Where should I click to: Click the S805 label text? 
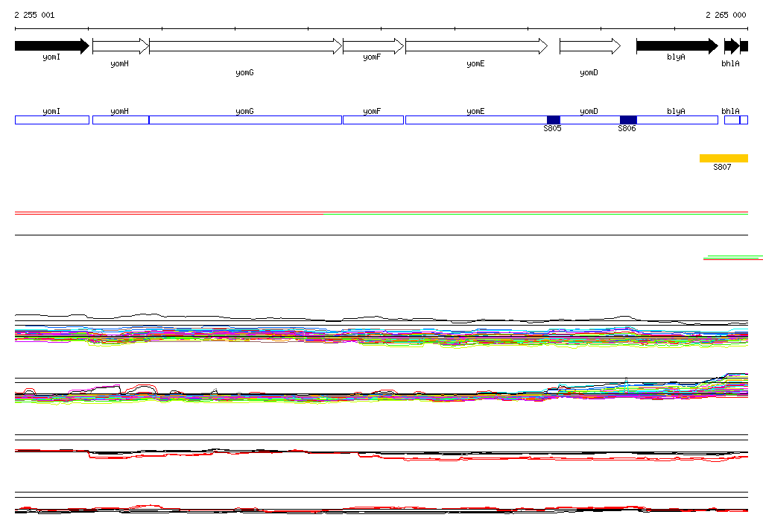click(552, 128)
